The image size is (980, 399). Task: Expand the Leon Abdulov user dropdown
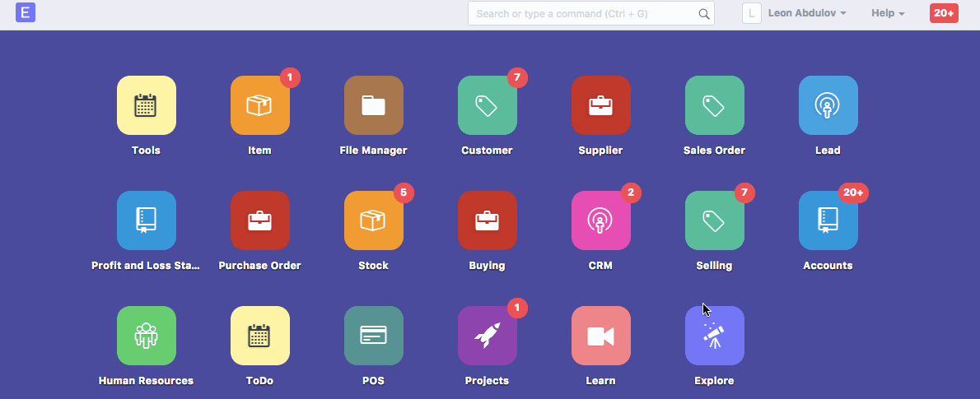tap(805, 13)
